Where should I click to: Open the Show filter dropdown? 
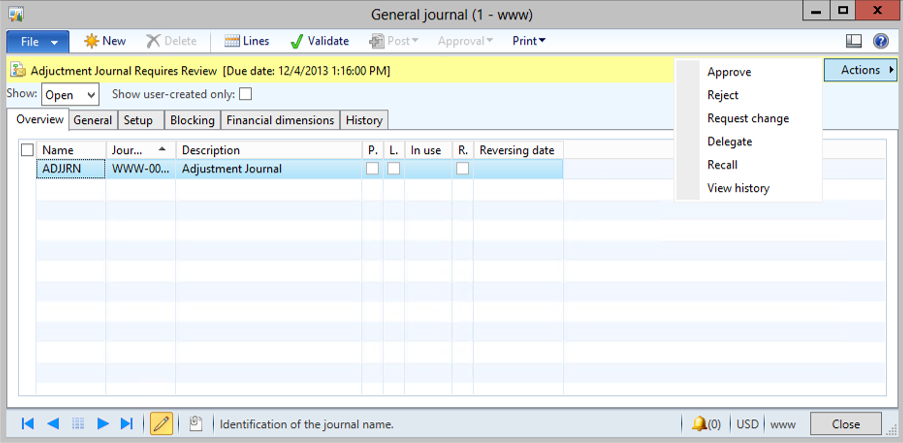(70, 94)
